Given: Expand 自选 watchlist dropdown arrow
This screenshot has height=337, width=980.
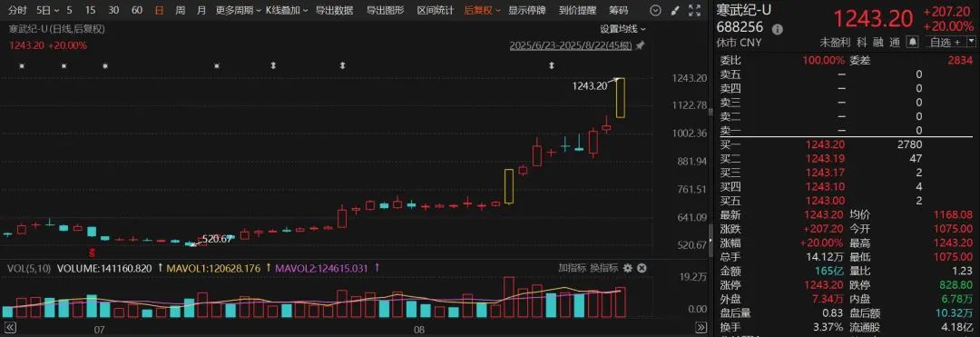Looking at the screenshot, I should click(x=970, y=42).
